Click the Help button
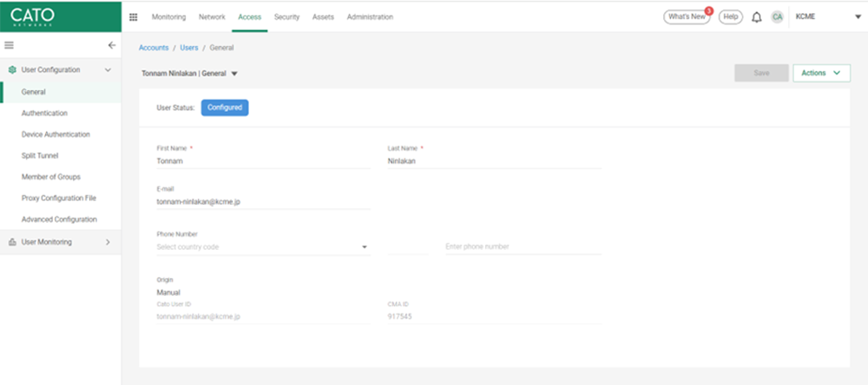Screen dimensions: 868x385 (x=731, y=17)
